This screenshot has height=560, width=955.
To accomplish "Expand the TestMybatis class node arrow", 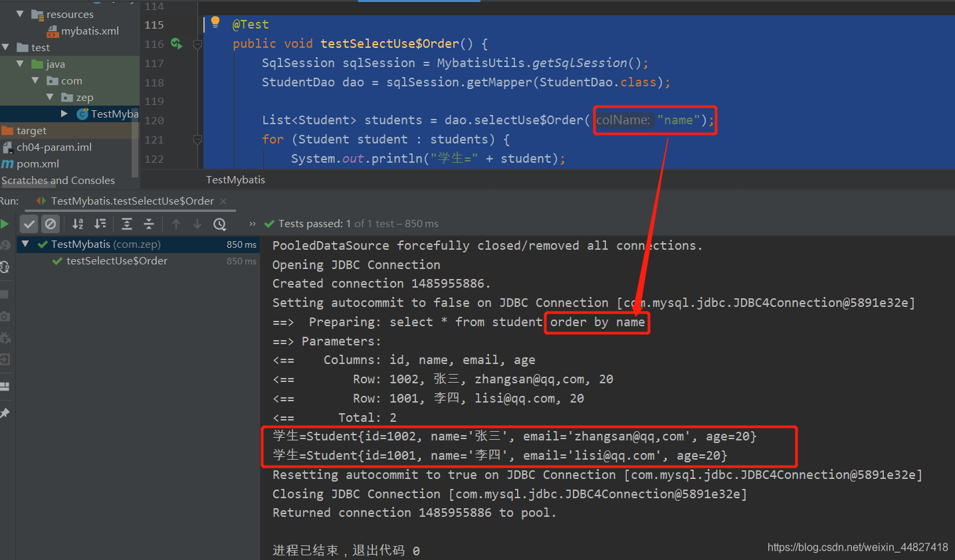I will (64, 114).
